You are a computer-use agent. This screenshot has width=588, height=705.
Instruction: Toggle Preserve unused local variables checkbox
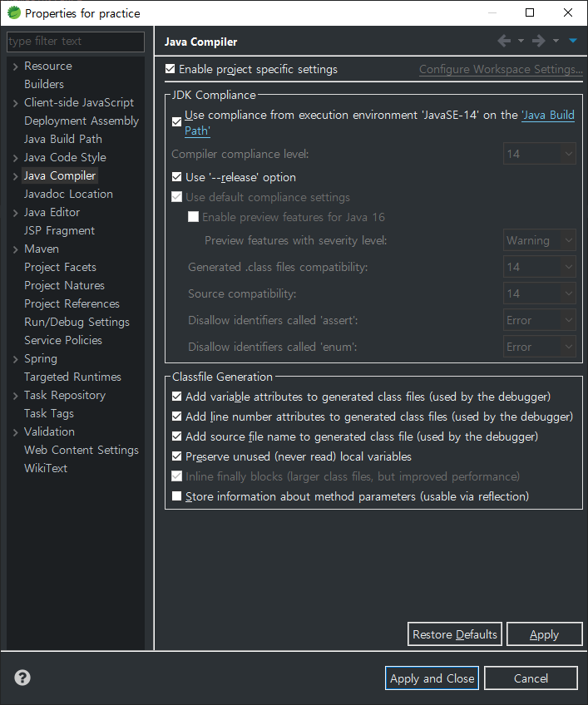[177, 456]
